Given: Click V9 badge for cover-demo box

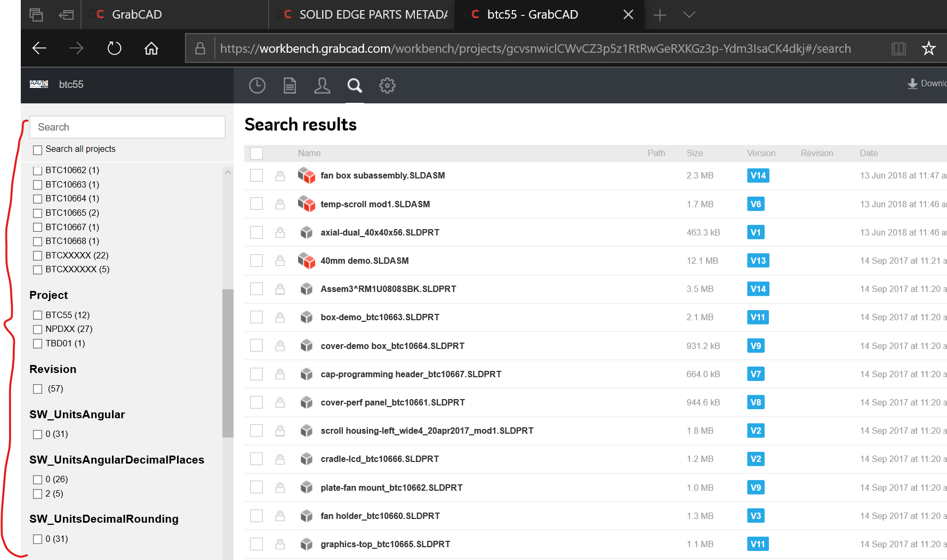Looking at the screenshot, I should pyautogui.click(x=756, y=346).
